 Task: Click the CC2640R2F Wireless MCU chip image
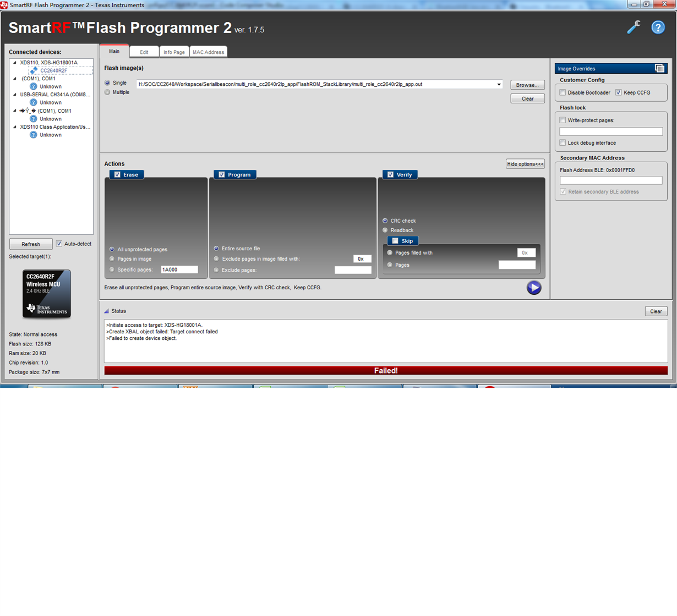(x=47, y=294)
